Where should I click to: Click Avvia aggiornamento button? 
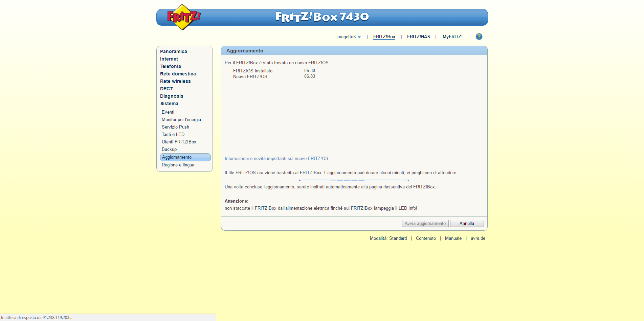[425, 224]
